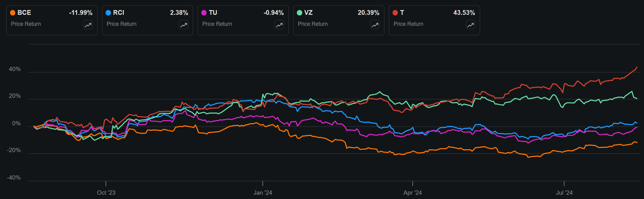The image size is (644, 199).
Task: Click the 20.39% return value
Action: pyautogui.click(x=368, y=13)
